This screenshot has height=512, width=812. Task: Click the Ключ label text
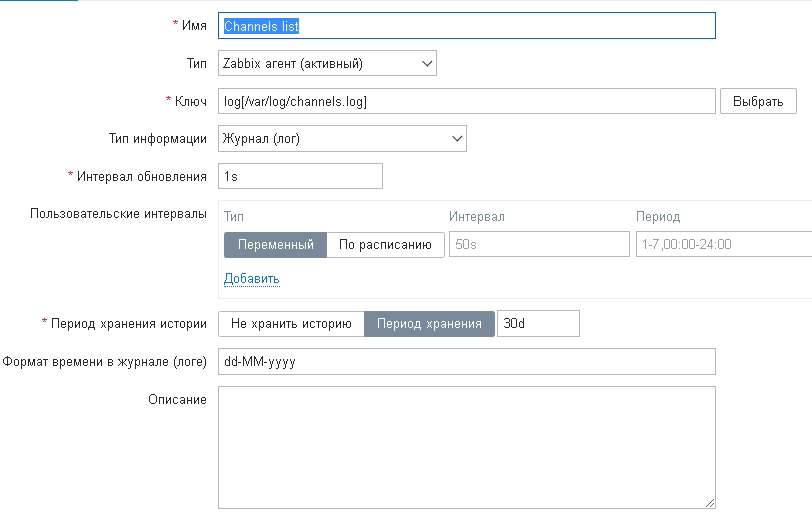click(191, 101)
